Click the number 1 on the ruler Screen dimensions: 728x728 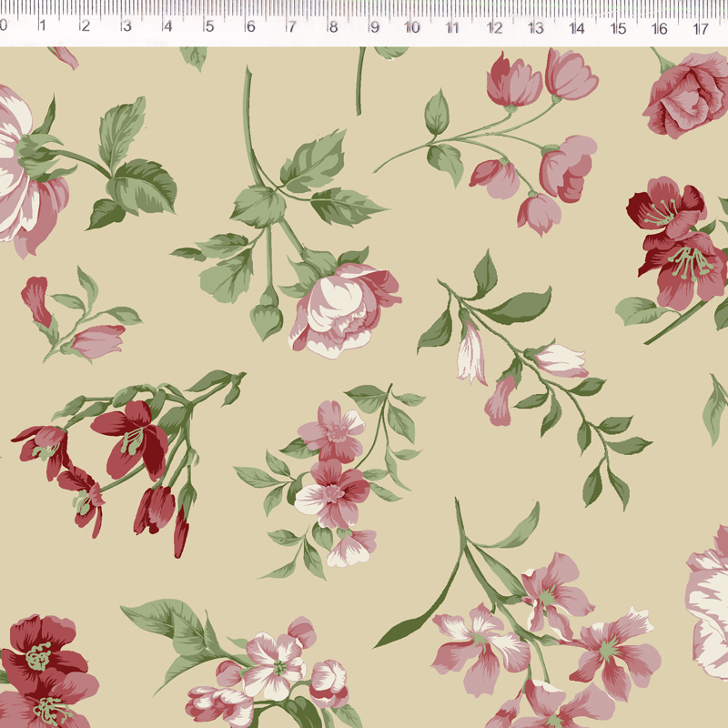tap(43, 27)
